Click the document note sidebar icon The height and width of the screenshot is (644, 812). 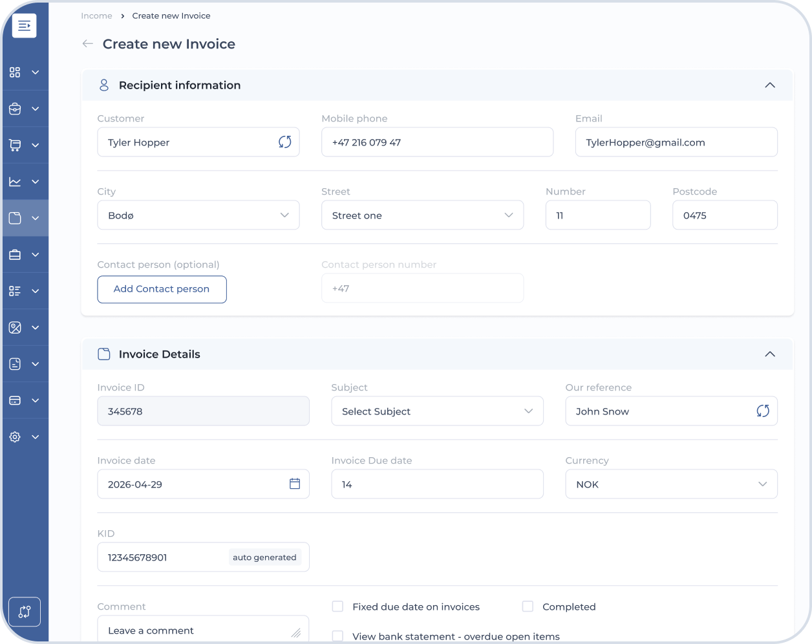pos(15,364)
